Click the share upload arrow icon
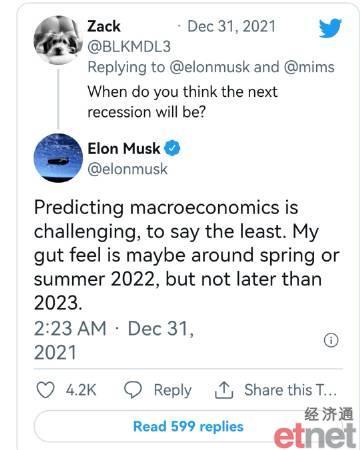The width and height of the screenshot is (360, 450). [x=224, y=390]
